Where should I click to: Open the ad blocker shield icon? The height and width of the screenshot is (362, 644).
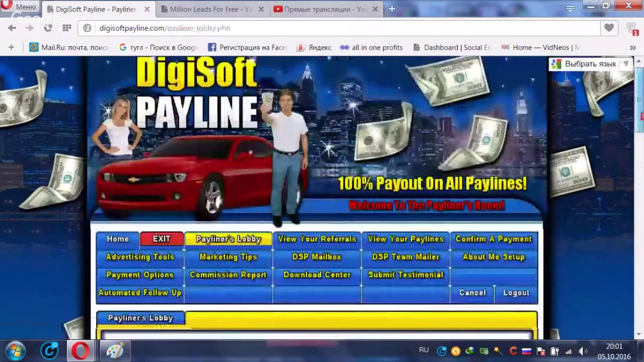632,29
